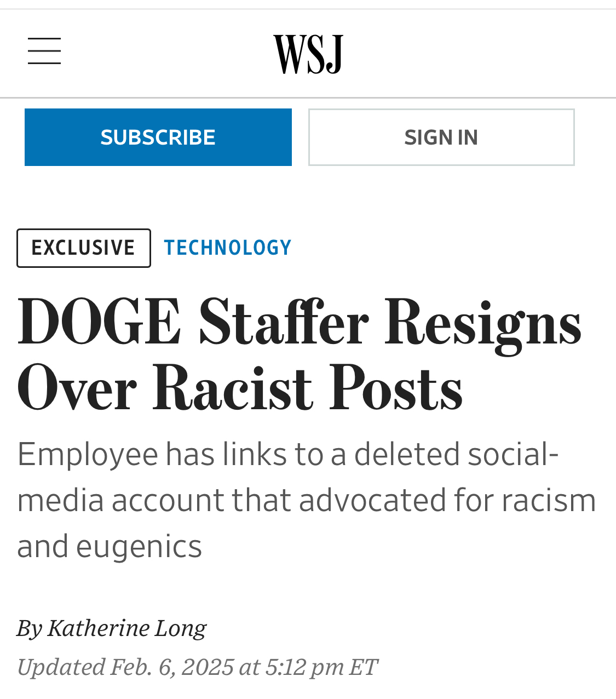The image size is (616, 699).
Task: Click the Updated Feb. 6, 2025 timestamp
Action: [197, 667]
